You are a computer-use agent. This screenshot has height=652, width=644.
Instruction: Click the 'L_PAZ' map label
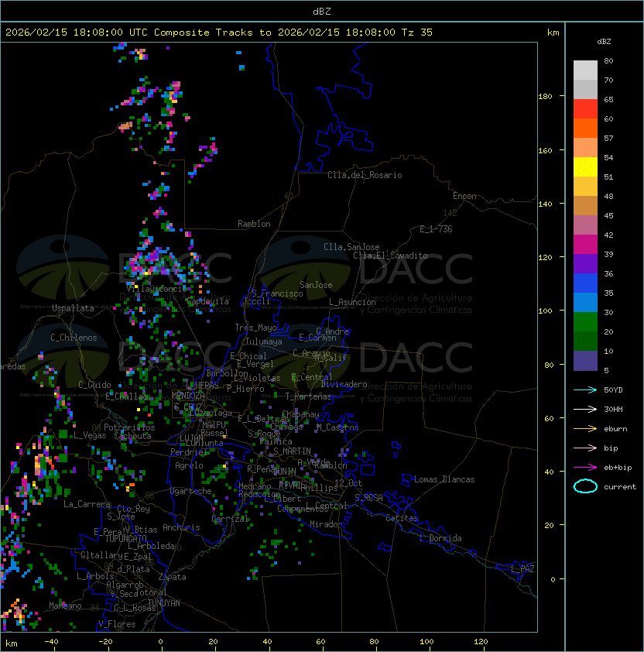point(522,569)
